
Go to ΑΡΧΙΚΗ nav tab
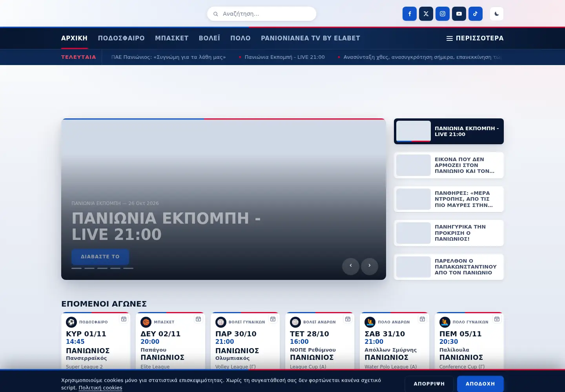[74, 38]
